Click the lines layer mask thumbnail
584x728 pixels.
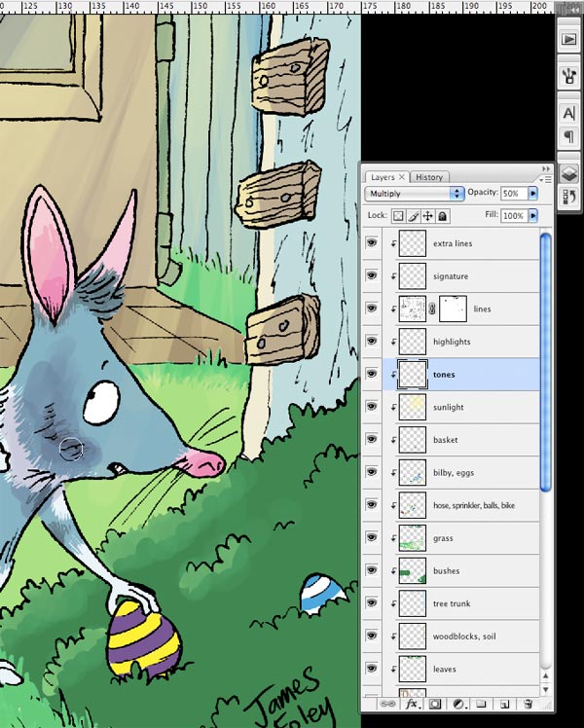click(x=453, y=309)
